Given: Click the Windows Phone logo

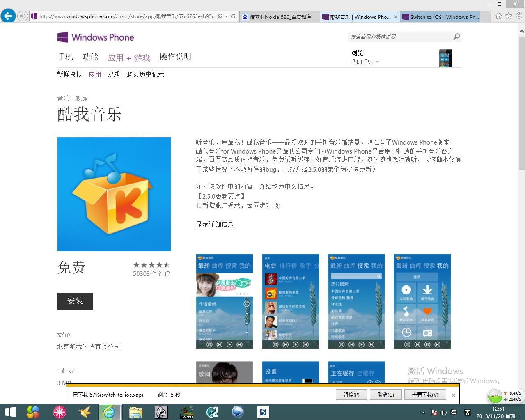Looking at the screenshot, I should click(x=96, y=37).
